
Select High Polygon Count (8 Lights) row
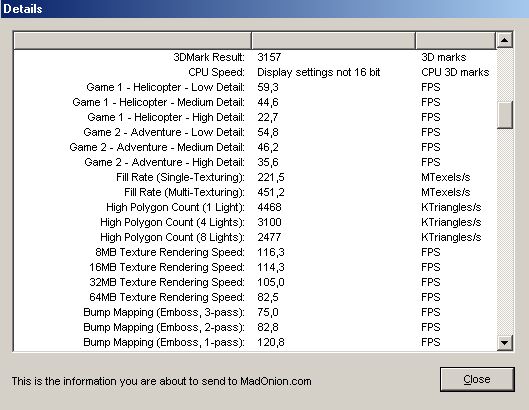click(255, 237)
